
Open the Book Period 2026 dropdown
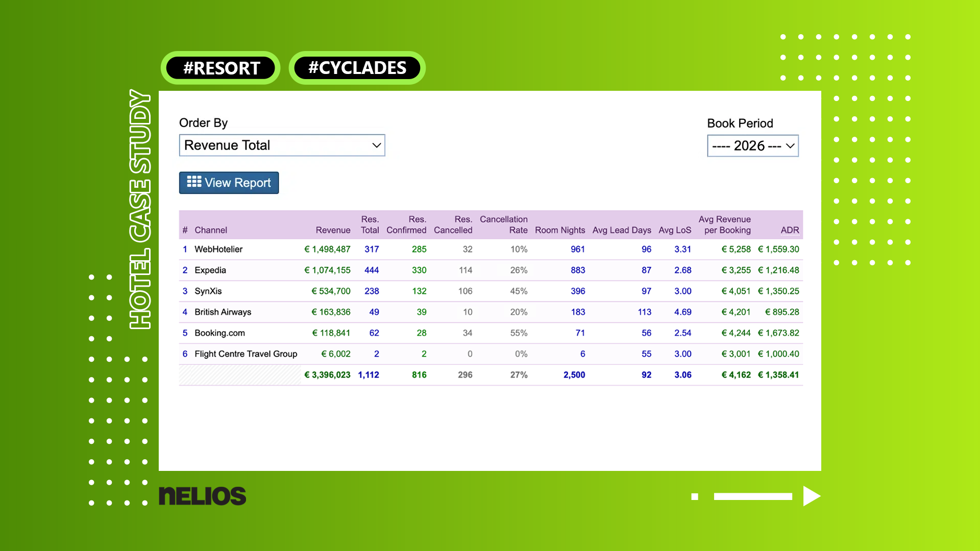(752, 146)
